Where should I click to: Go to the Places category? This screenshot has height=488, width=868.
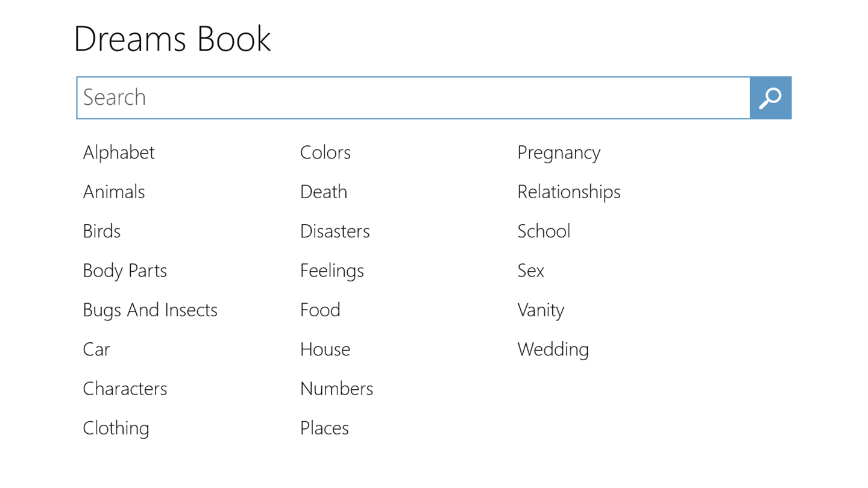[324, 428]
